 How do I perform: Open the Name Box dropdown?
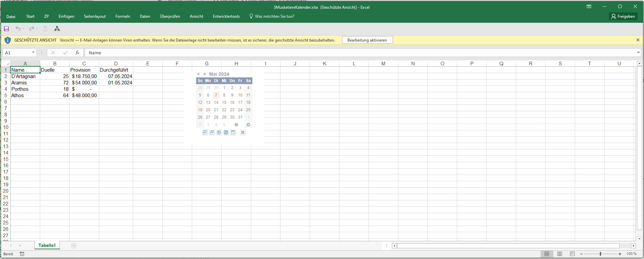pos(33,53)
